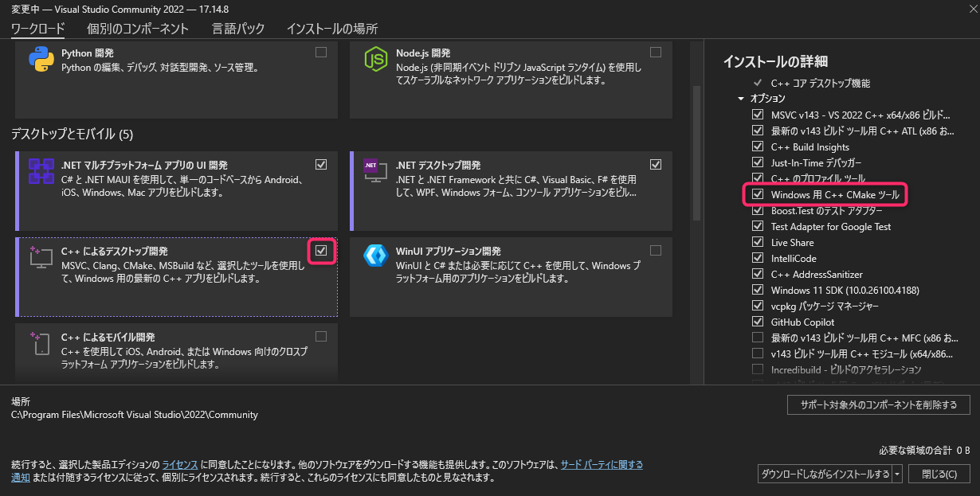Switch to the 個別のコンポーネント tab
The height and width of the screenshot is (496, 980).
(138, 29)
